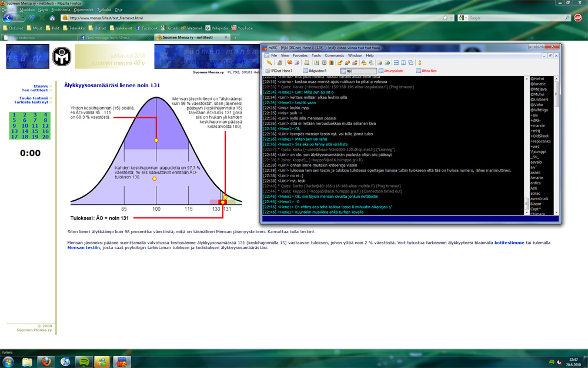588x368 pixels.
Task: Bookmark page with the star icon
Action: 445,18
